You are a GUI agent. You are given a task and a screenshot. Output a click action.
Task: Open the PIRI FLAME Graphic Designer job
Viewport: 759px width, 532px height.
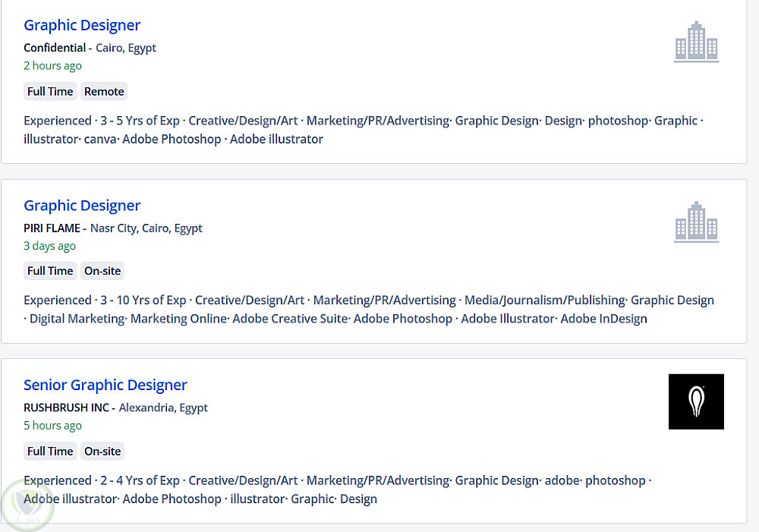pyautogui.click(x=82, y=205)
